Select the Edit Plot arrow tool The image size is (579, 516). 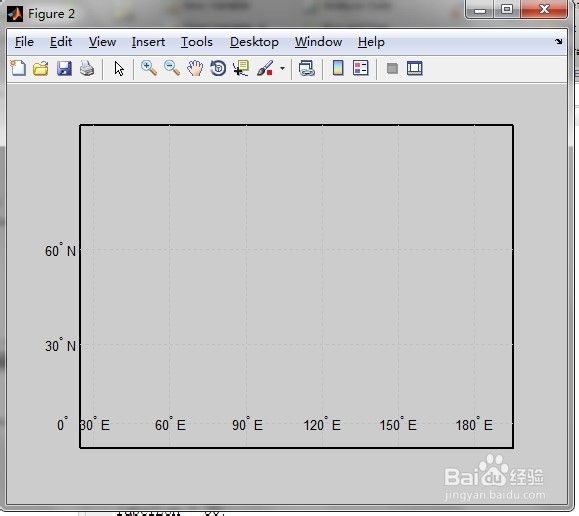coord(119,69)
